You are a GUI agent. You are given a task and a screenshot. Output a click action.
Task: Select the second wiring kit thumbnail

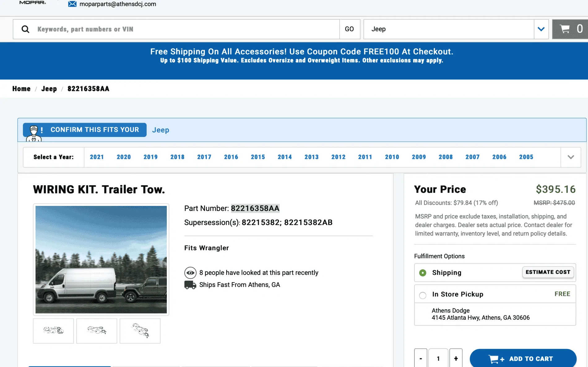pos(97,331)
